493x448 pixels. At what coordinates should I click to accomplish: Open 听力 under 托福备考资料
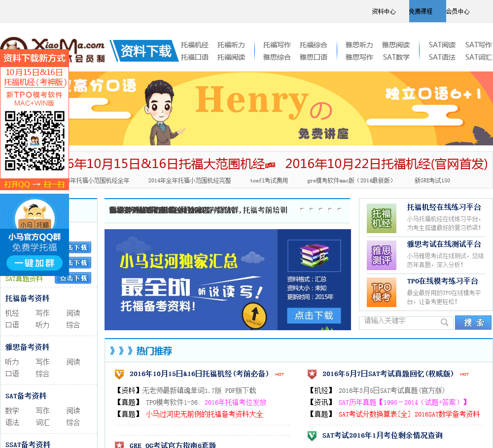point(42,325)
